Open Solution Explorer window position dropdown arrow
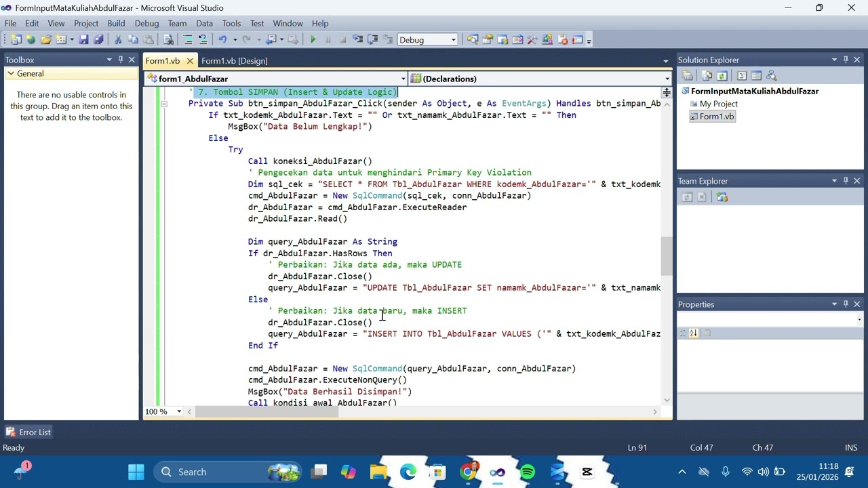This screenshot has width=868, height=488. click(x=834, y=60)
